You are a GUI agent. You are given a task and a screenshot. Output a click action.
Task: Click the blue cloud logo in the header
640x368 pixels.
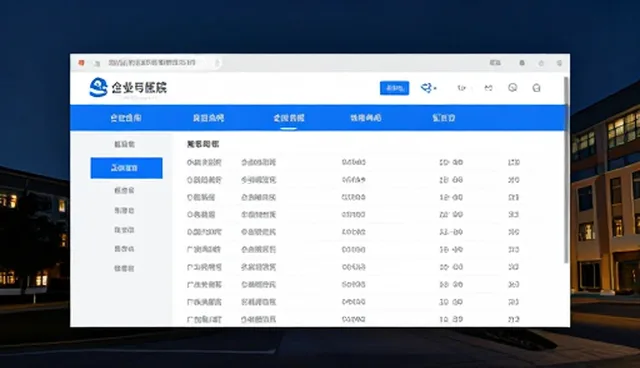pos(98,87)
